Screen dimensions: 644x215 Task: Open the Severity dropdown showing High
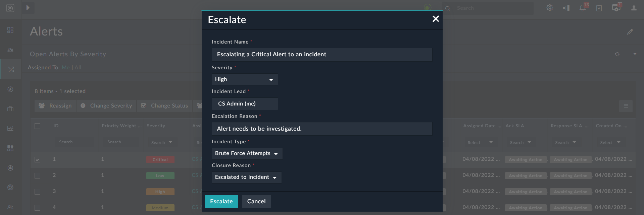point(244,79)
